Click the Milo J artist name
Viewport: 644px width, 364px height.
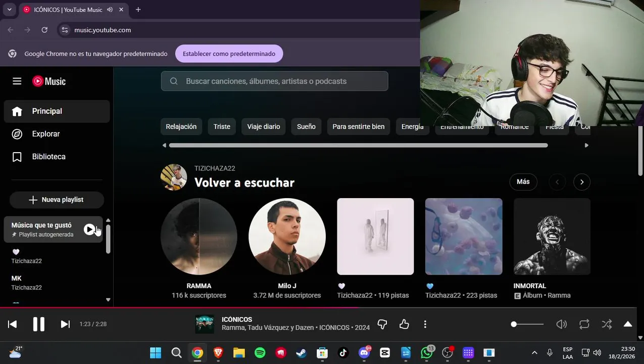[287, 286]
